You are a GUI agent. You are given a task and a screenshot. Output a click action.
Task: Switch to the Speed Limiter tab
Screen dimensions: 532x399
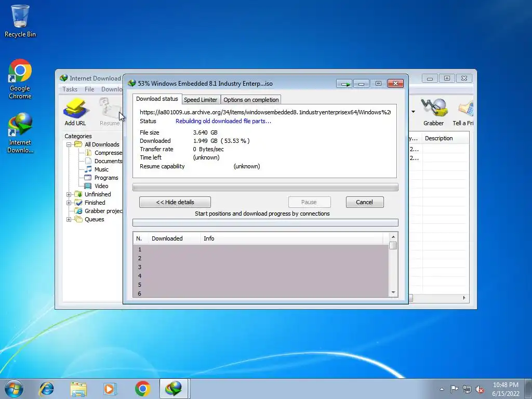point(201,100)
